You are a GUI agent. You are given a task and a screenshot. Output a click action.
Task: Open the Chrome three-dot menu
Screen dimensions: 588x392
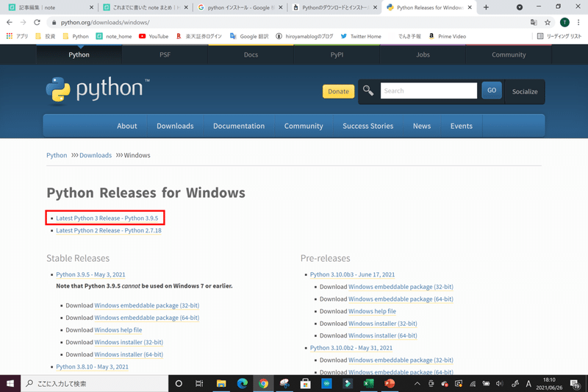click(x=578, y=23)
